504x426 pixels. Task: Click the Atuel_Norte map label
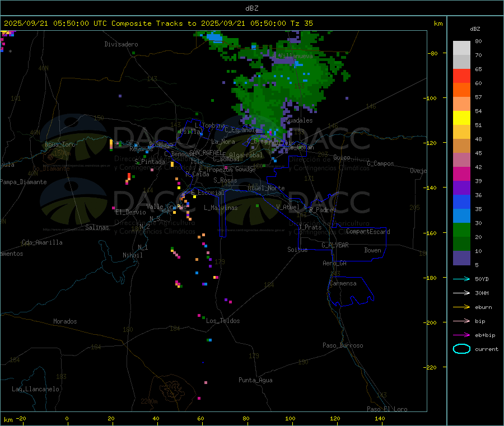pos(266,188)
